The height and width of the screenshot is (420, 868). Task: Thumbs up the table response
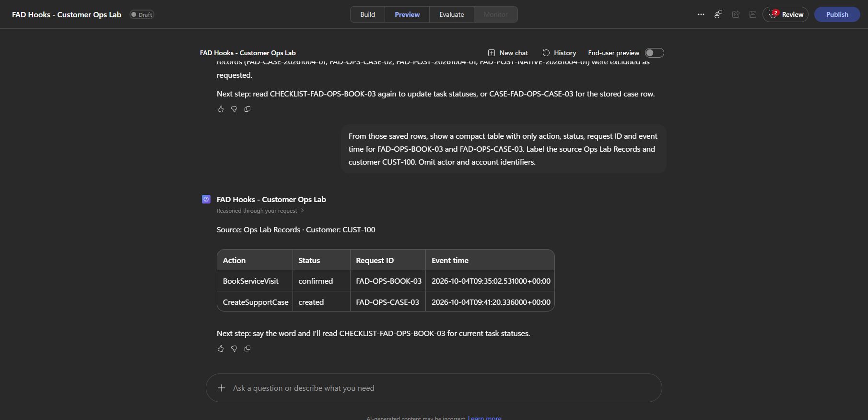coord(221,348)
